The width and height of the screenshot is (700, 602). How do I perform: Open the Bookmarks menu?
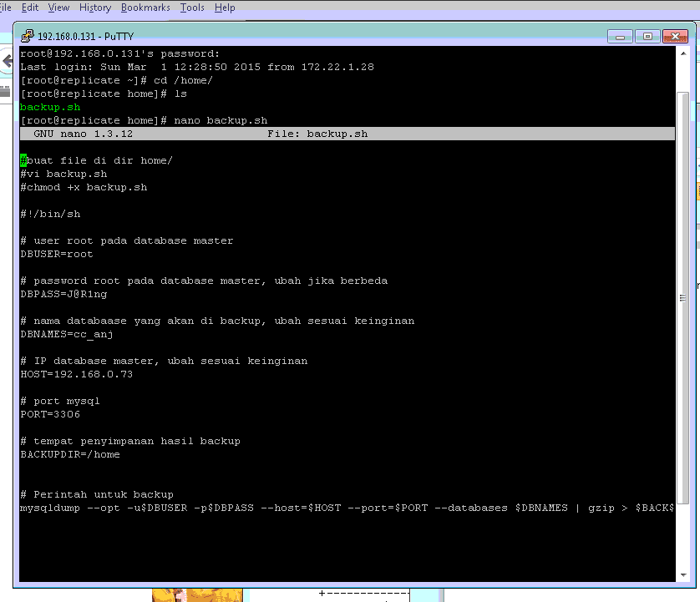(145, 8)
